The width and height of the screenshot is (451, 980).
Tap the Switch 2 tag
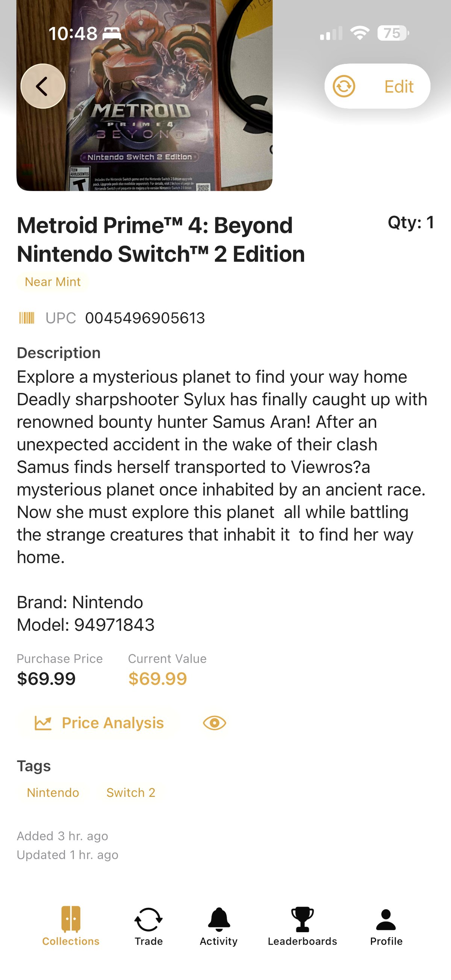(130, 792)
